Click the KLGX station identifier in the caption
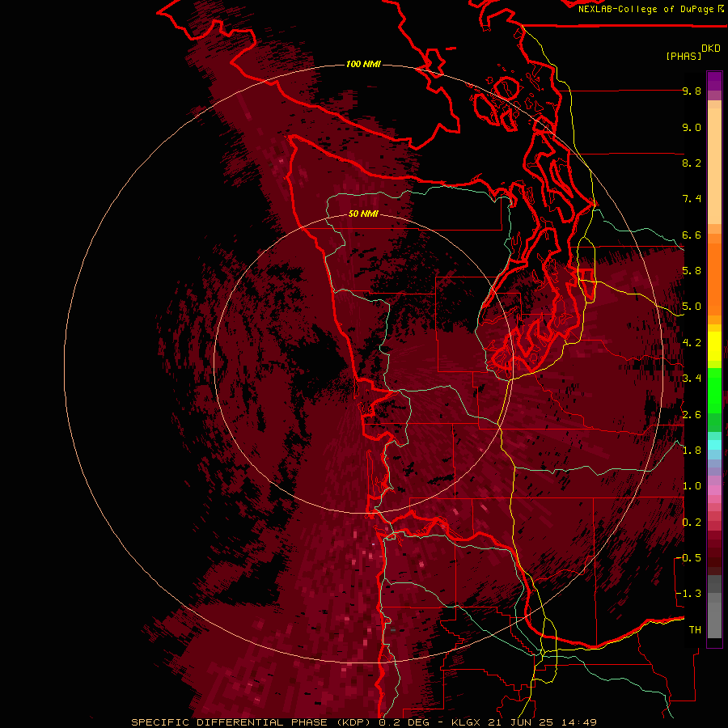Image resolution: width=728 pixels, height=728 pixels. (x=466, y=722)
